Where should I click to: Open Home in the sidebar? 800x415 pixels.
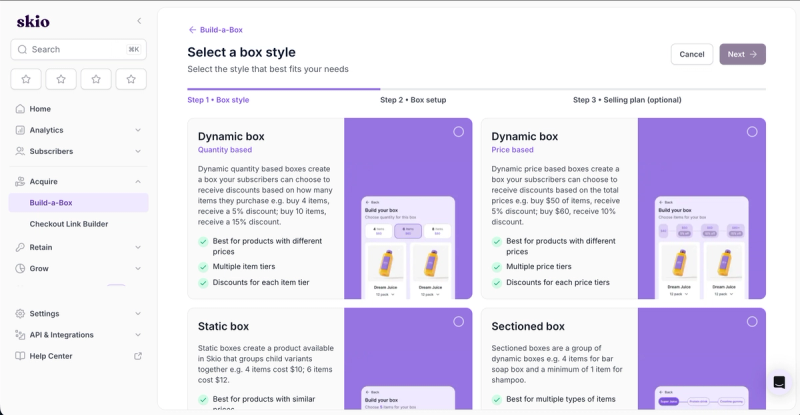pyautogui.click(x=79, y=109)
